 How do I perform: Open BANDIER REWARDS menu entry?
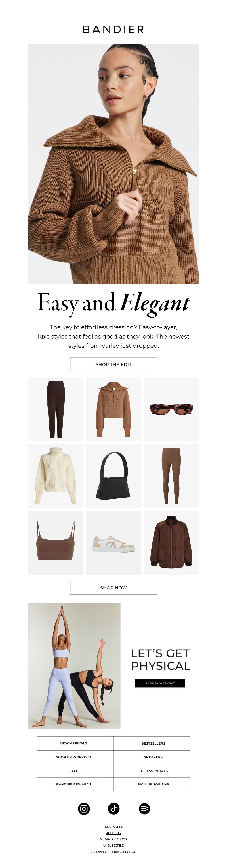[74, 784]
